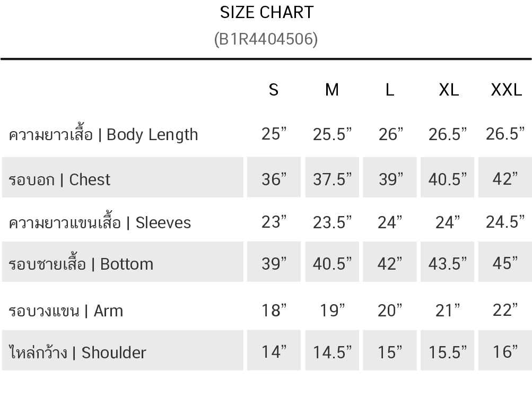Click the S chest value 36"
The height and width of the screenshot is (396, 532).
[x=274, y=179]
